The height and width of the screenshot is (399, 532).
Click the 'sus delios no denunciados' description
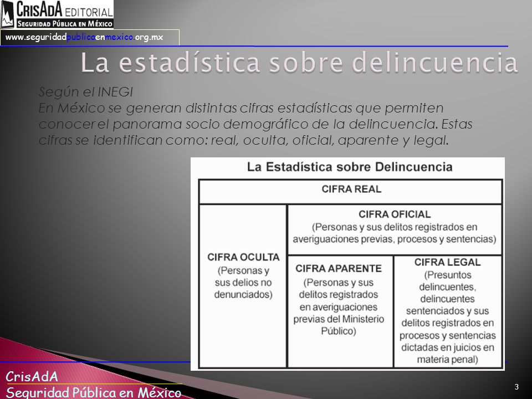243,288
